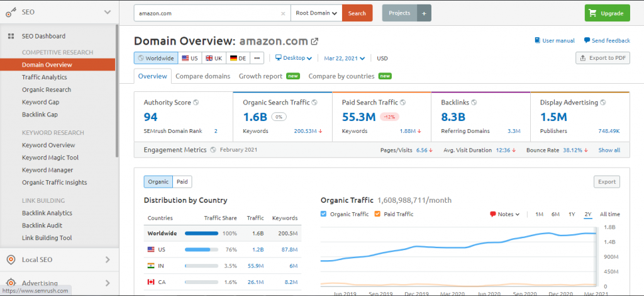644x296 pixels.
Task: Uncheck the Organic Traffic checkbox
Action: (x=323, y=213)
